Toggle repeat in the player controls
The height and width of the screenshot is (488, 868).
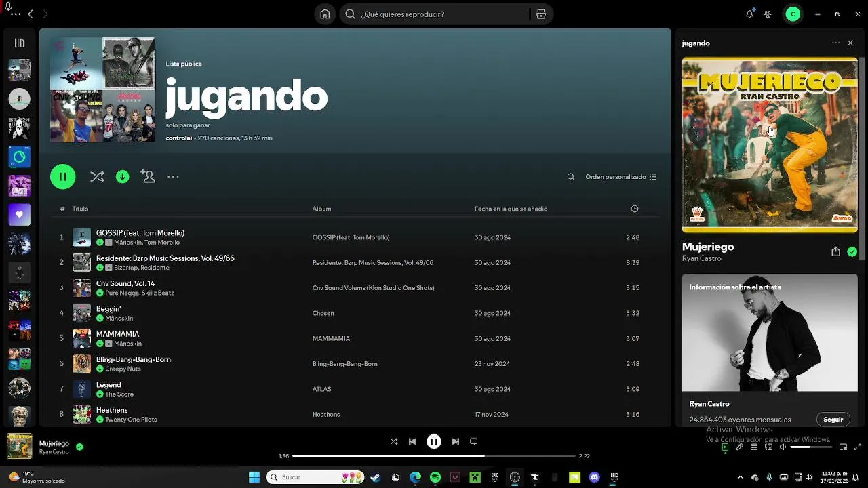coord(474,441)
